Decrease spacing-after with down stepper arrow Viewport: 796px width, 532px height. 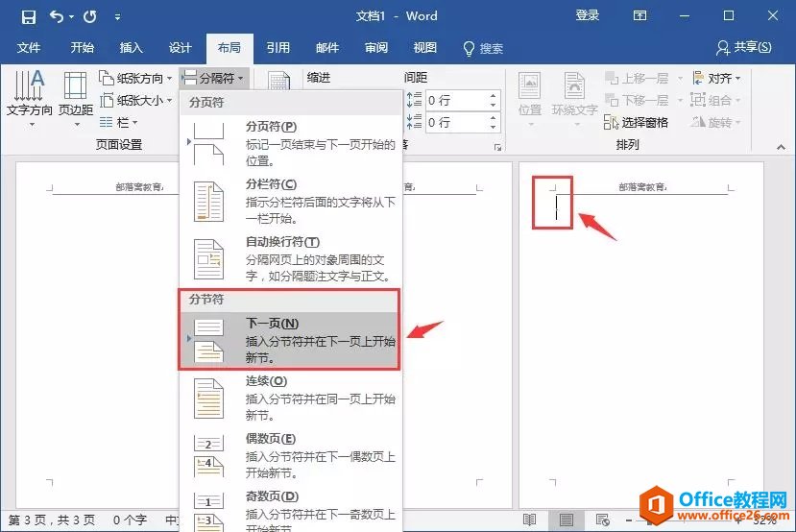click(494, 128)
